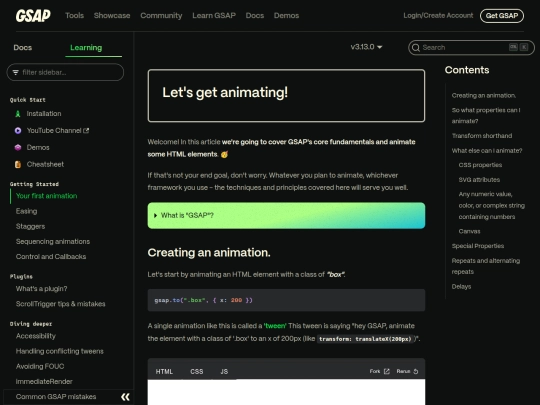
Task: Click Login/Create Account link
Action: point(438,15)
